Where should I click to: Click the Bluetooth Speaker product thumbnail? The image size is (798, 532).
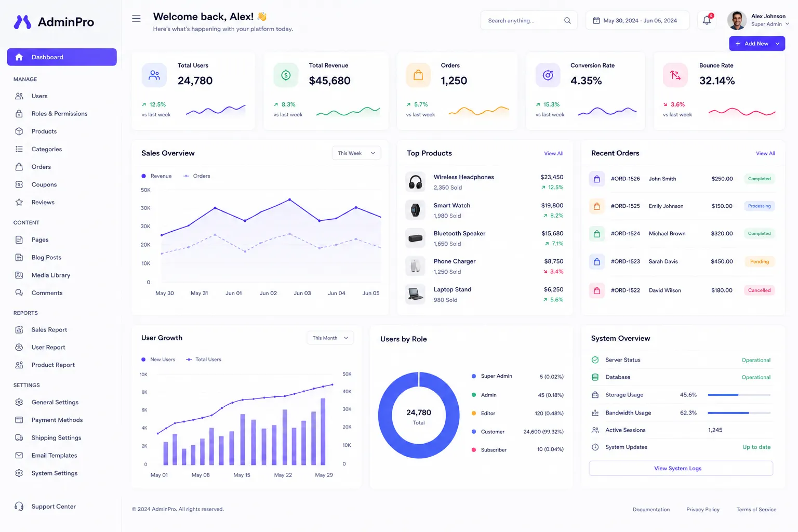coord(415,238)
